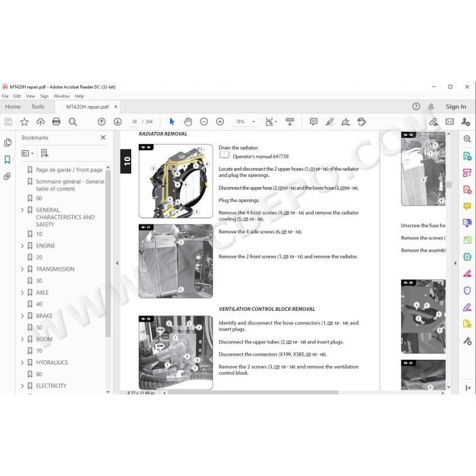Collapse the left navigation pane arrow
Image resolution: width=476 pixels, height=476 pixels.
117,263
